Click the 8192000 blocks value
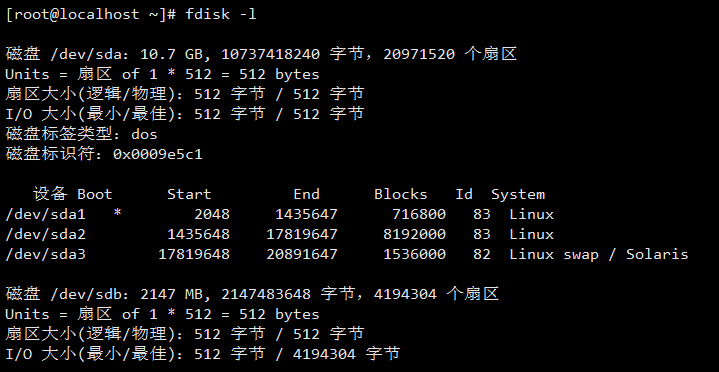Screen dimensions: 719x372 [x=414, y=234]
